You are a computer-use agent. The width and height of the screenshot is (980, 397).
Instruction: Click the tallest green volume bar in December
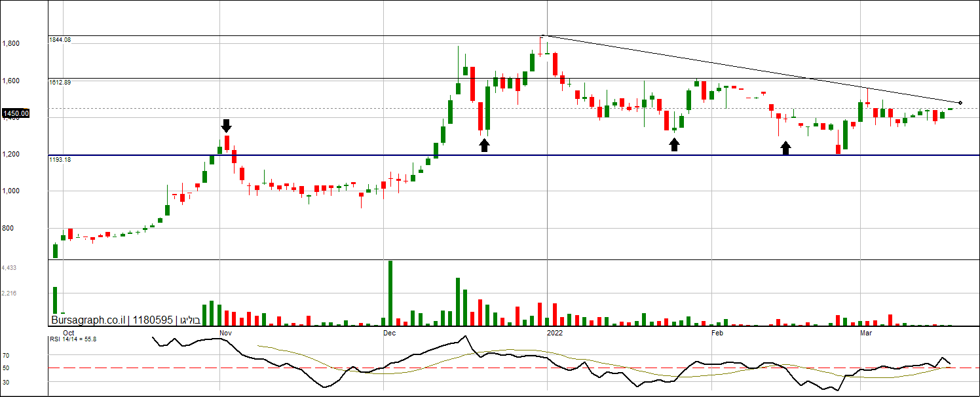(390, 293)
